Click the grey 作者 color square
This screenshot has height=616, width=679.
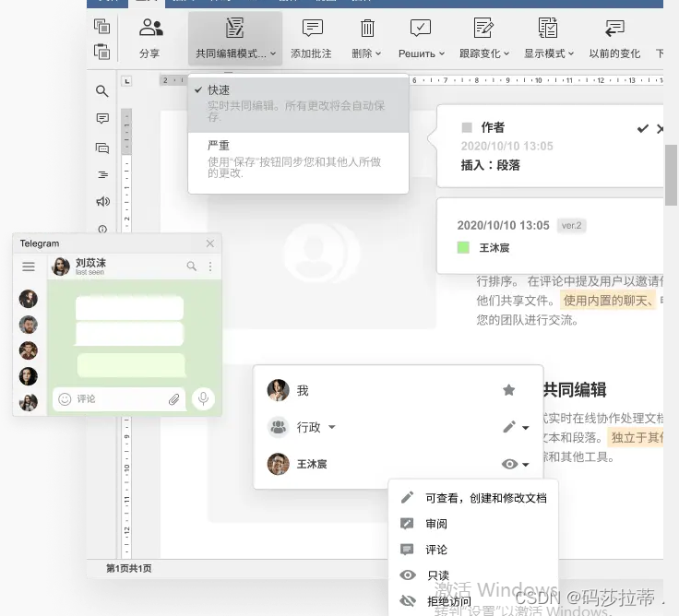point(467,127)
